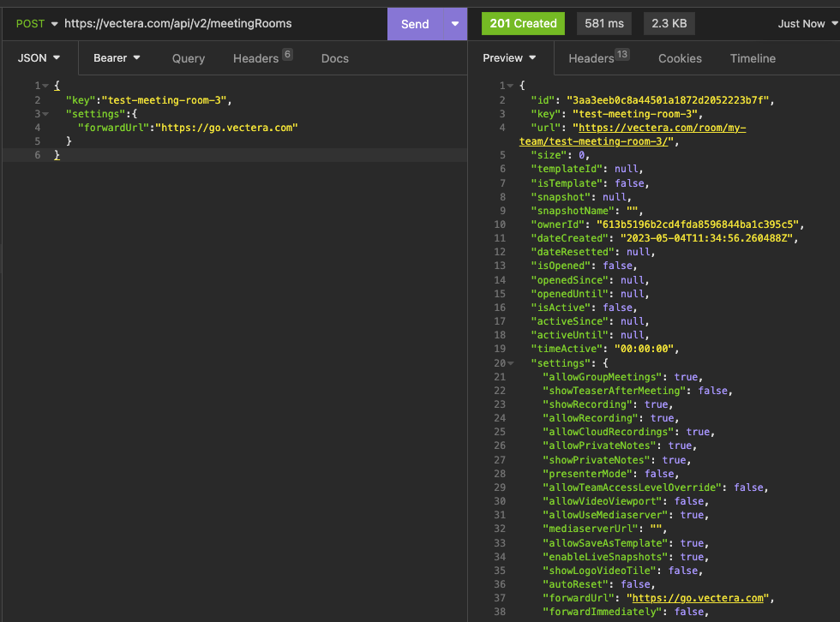This screenshot has width=840, height=622.
Task: Open the request Headers tab with 6 badge
Action: (262, 57)
